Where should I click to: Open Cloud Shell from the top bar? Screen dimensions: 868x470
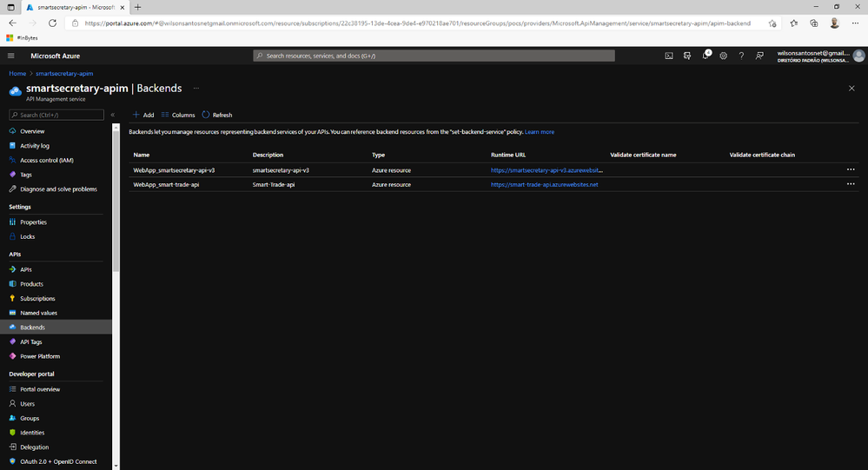pyautogui.click(x=669, y=56)
